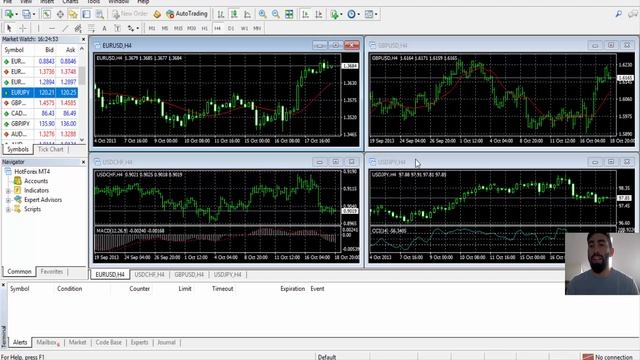Switch to the USDCHF,H4 chart tab
This screenshot has height=360, width=640.
(x=149, y=275)
